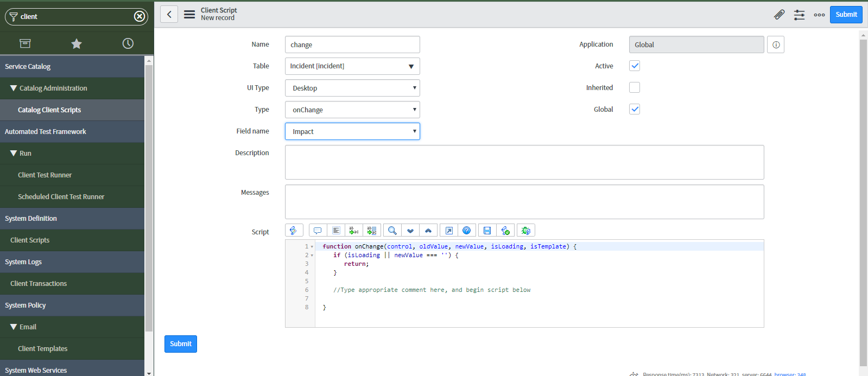Click the Name input field

(352, 44)
